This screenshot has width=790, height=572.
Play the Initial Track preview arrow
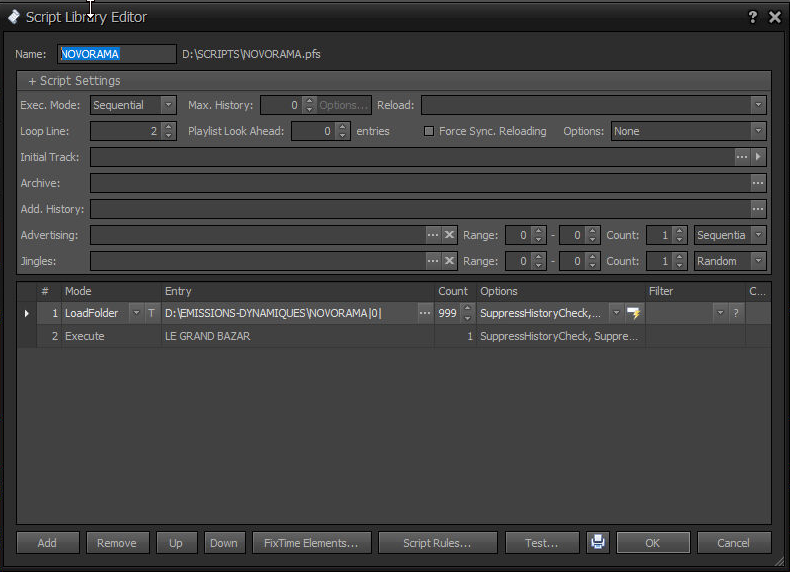[759, 157]
